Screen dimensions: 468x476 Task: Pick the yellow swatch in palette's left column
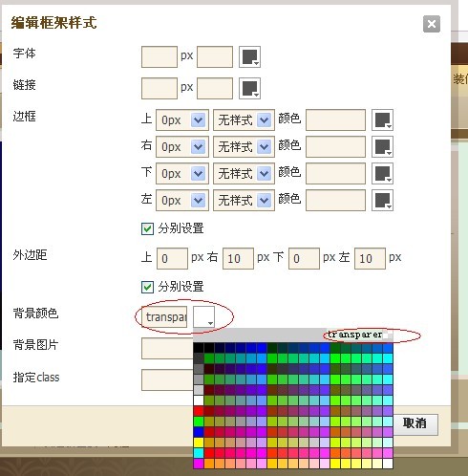199,443
